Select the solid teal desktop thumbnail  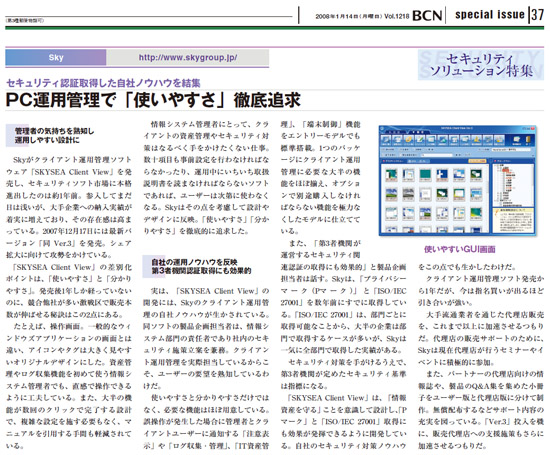425,175
